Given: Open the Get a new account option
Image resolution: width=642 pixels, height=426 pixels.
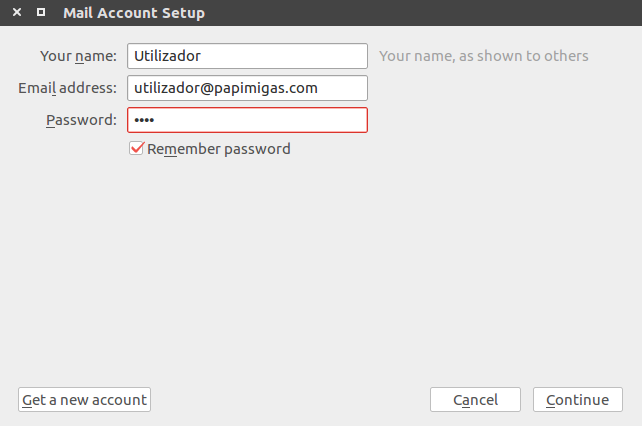Looking at the screenshot, I should (84, 400).
